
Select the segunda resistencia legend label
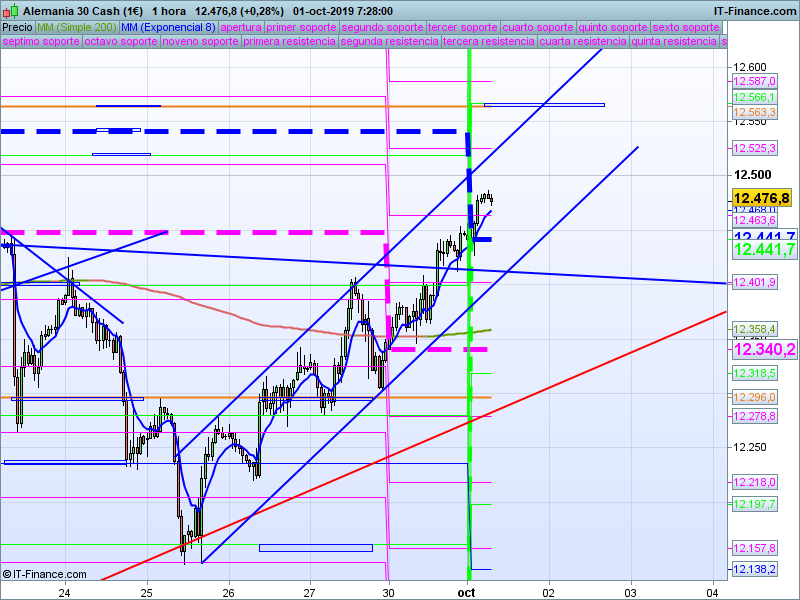point(389,41)
